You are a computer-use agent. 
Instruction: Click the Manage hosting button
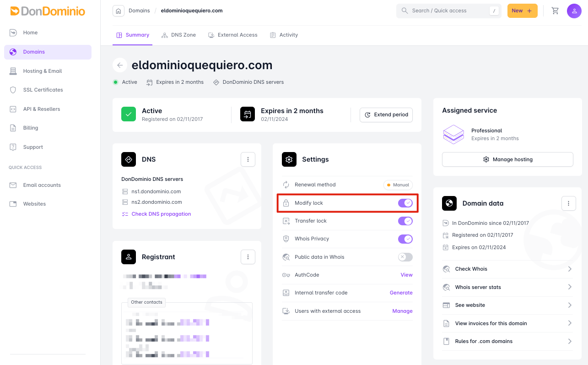pyautogui.click(x=507, y=159)
